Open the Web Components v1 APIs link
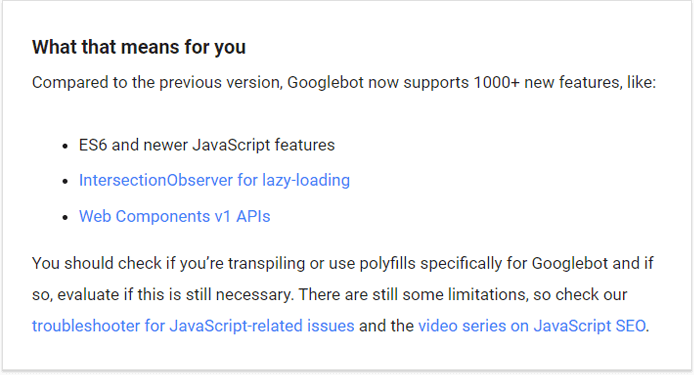694x375 pixels. tap(174, 216)
